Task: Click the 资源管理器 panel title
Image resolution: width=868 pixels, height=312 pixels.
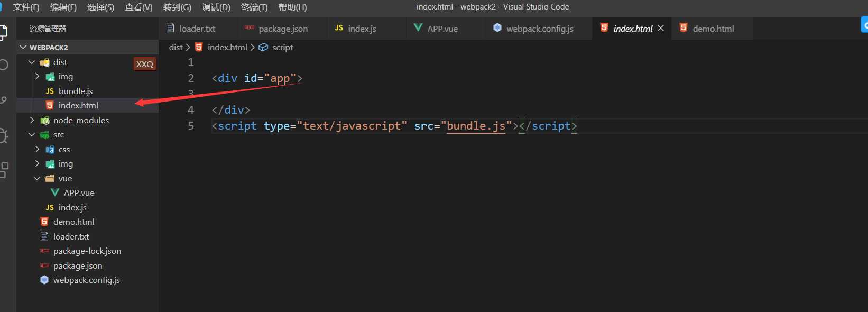Action: 48,29
